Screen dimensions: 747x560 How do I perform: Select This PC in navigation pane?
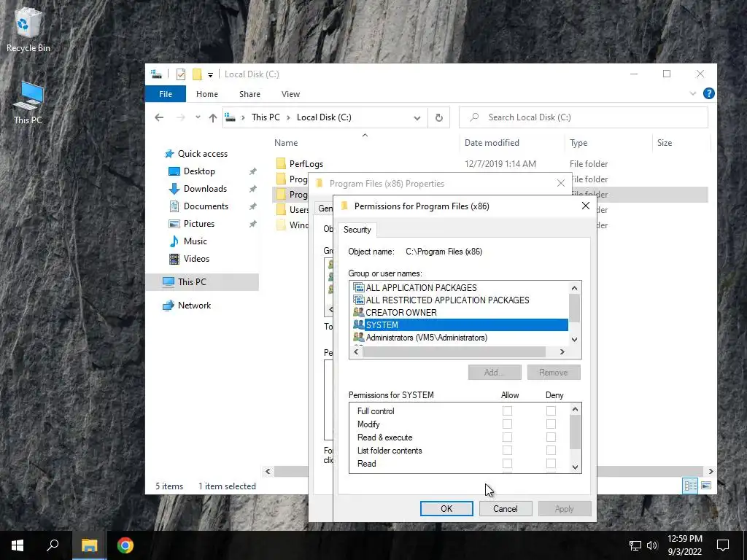(192, 282)
